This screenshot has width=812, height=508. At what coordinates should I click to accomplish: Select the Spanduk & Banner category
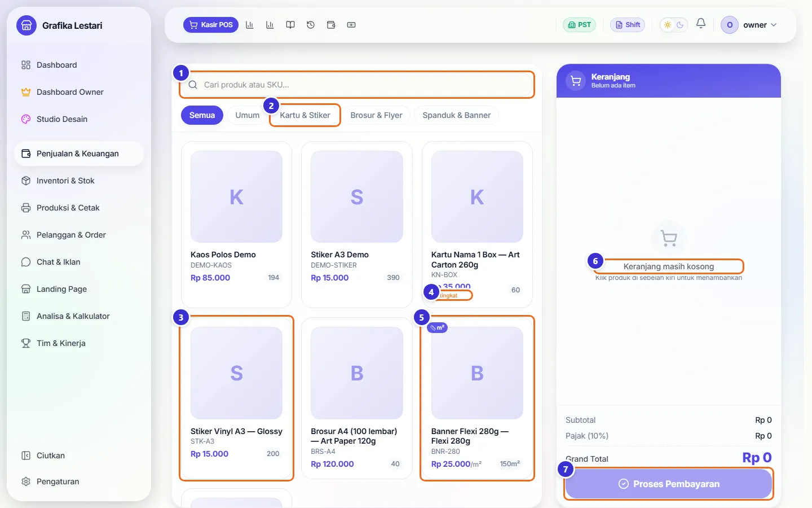pos(457,115)
